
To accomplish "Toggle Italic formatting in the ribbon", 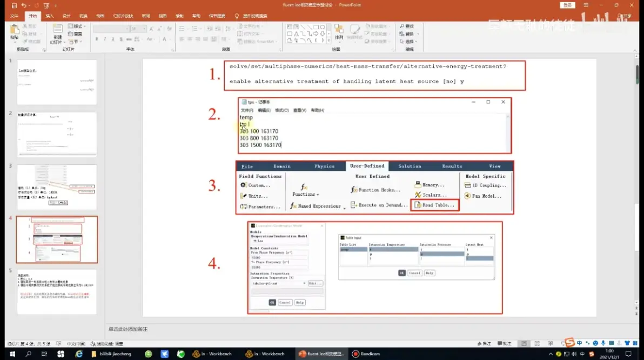I will [105, 39].
